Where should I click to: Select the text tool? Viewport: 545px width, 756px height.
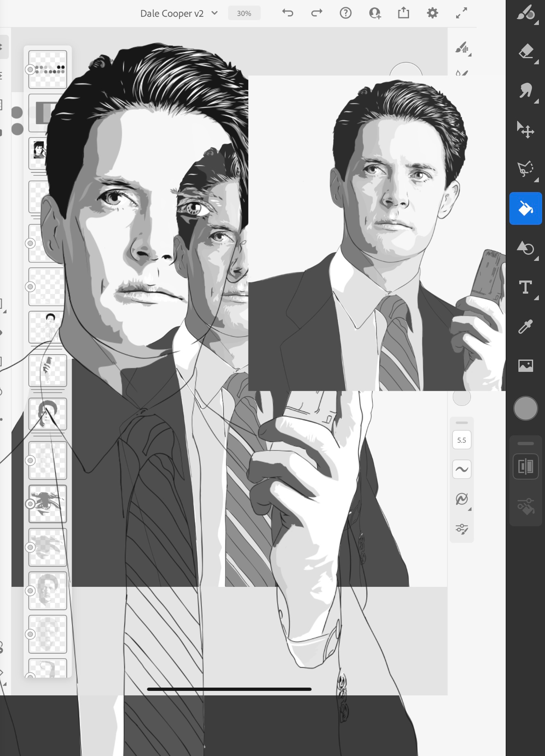(525, 287)
